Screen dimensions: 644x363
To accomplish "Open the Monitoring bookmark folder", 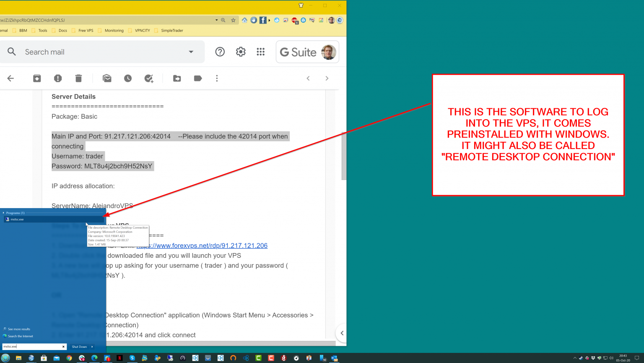I will click(114, 31).
